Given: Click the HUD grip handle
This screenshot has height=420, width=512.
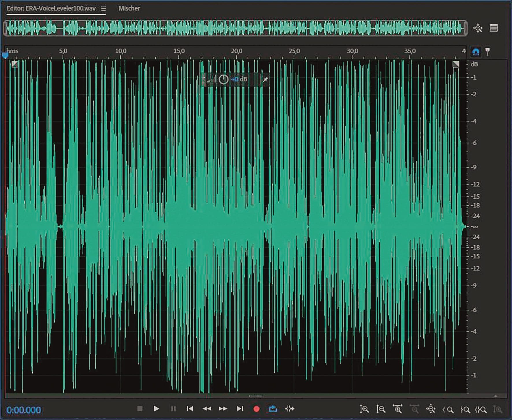Looking at the screenshot, I should [204, 79].
